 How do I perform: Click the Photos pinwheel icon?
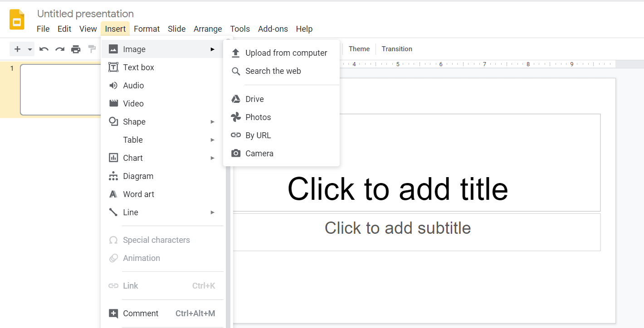click(236, 117)
